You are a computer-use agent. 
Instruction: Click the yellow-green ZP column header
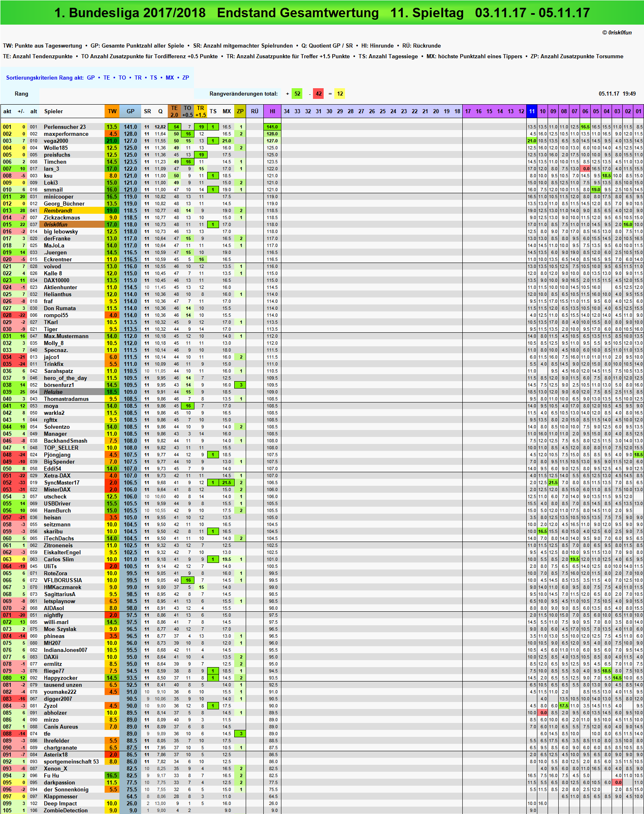[240, 111]
